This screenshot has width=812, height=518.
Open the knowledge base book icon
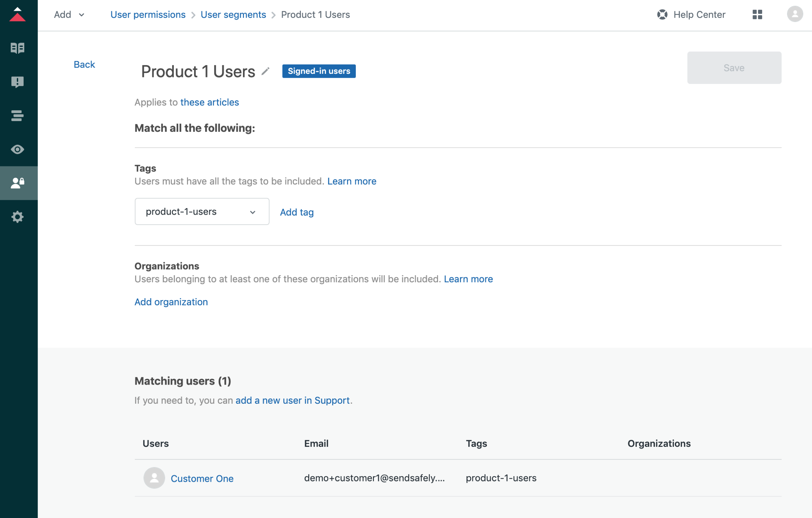point(17,48)
